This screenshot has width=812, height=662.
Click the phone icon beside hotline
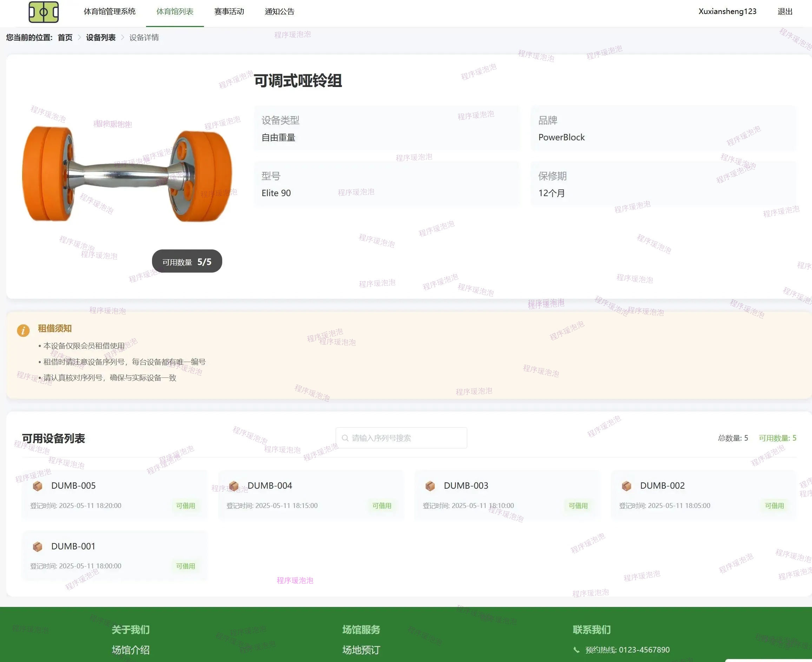pos(576,650)
